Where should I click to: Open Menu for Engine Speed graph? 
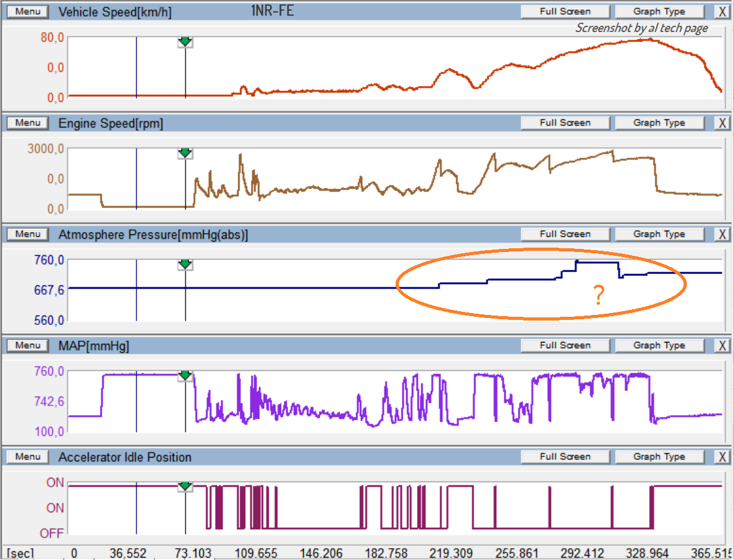(28, 123)
